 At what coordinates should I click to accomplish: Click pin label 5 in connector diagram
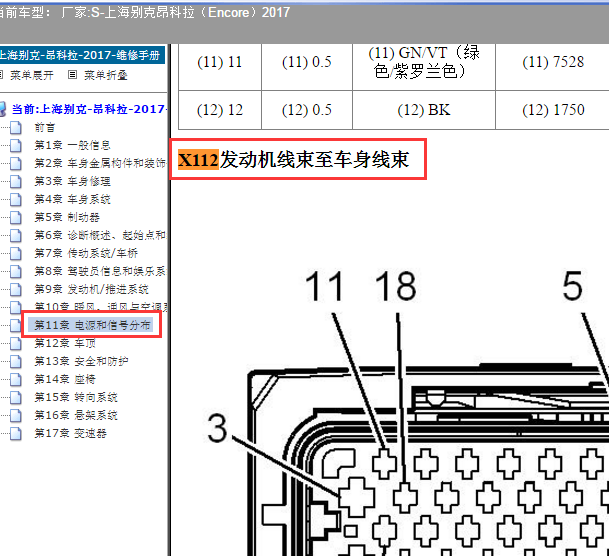tap(572, 287)
